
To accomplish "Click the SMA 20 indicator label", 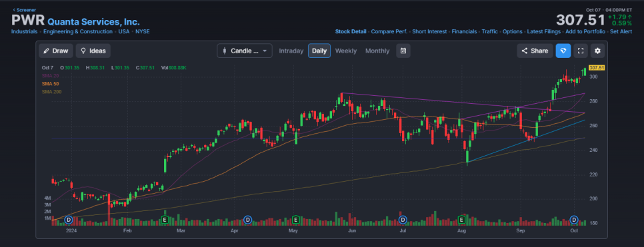I will coord(50,75).
